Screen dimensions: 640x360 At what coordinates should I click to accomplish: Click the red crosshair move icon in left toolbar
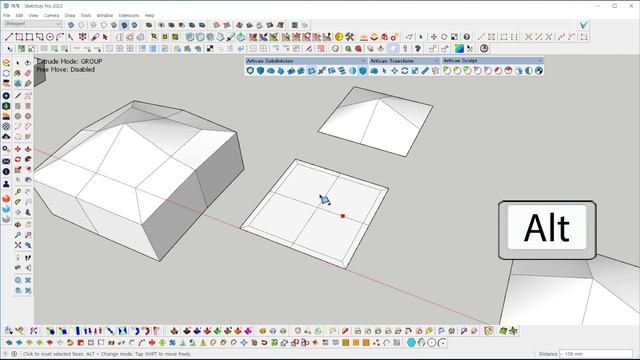tap(18, 149)
